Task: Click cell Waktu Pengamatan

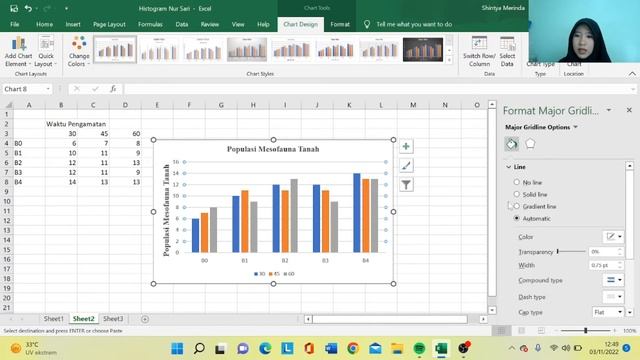Action: pyautogui.click(x=61, y=124)
